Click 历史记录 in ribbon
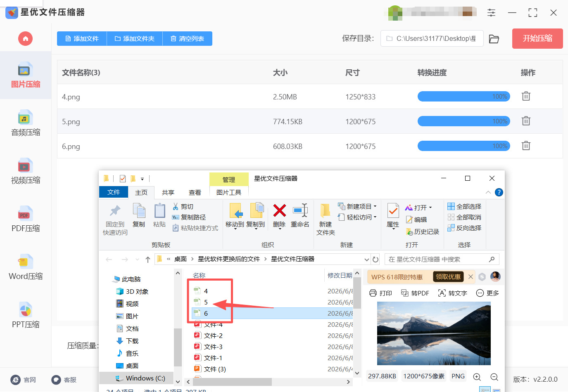Screen dimensions: 568x392 423,232
